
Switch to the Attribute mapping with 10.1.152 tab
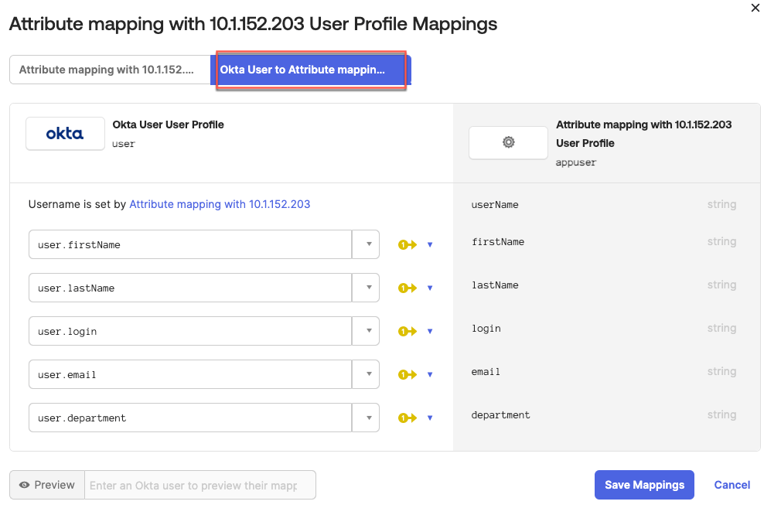(110, 70)
